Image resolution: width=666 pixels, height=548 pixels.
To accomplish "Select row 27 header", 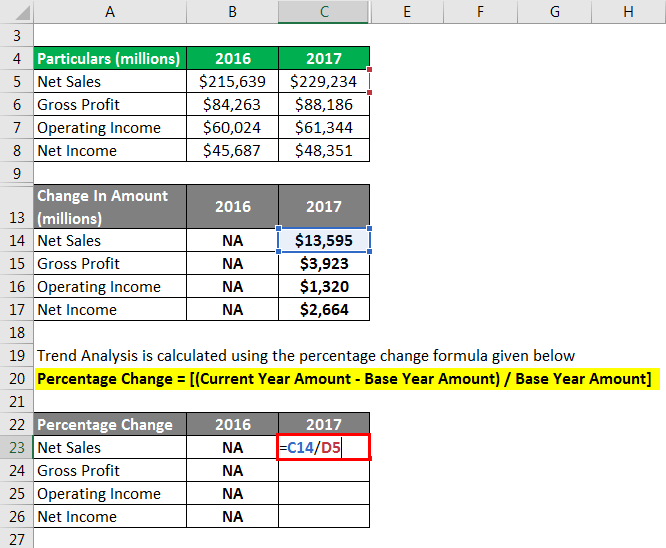I will [17, 539].
